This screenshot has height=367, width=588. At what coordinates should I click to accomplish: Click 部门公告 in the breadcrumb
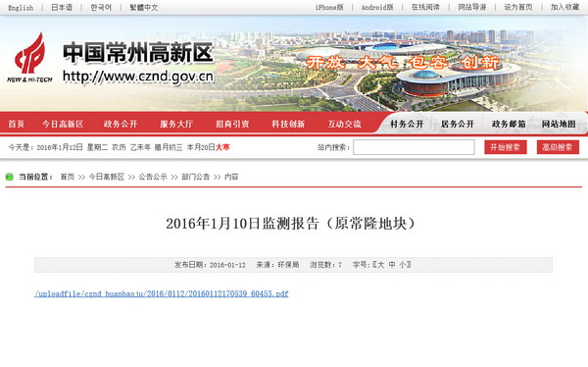196,177
